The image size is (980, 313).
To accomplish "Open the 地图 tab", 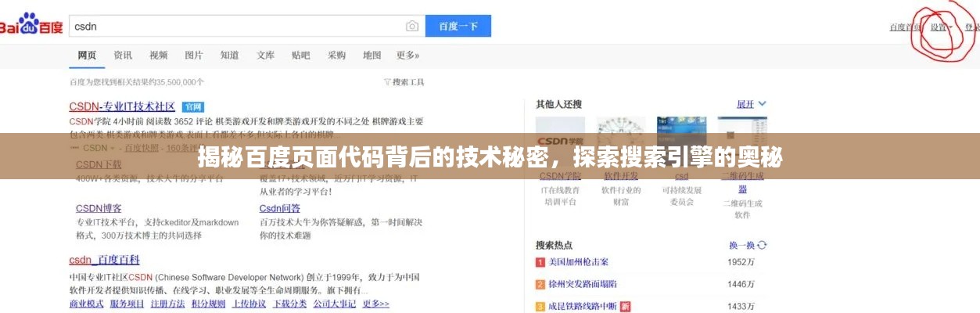I will click(x=372, y=55).
